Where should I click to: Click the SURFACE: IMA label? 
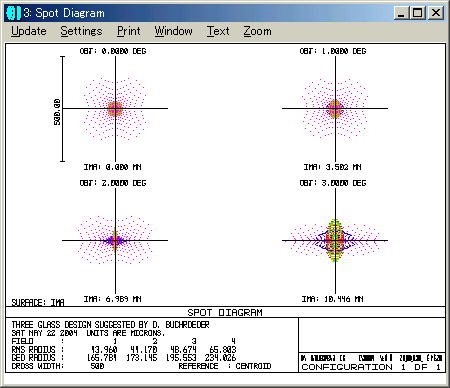click(x=38, y=302)
